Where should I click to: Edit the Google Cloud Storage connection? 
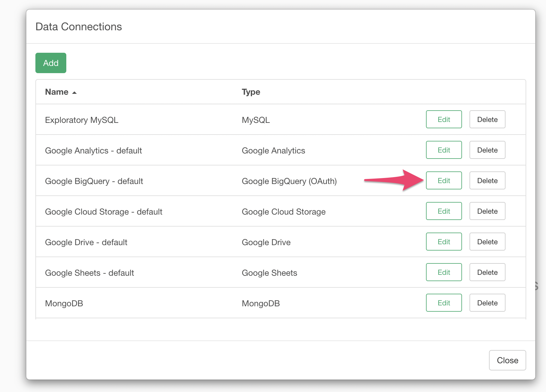point(444,211)
